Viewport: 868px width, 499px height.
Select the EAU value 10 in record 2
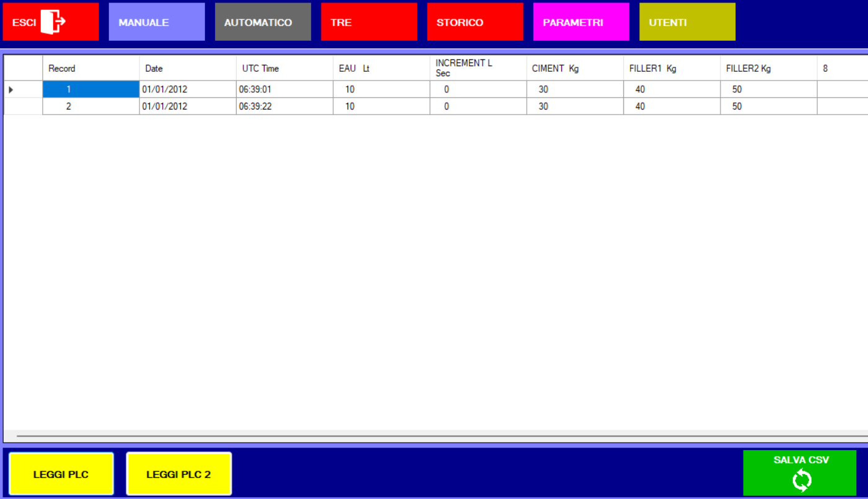pyautogui.click(x=381, y=106)
